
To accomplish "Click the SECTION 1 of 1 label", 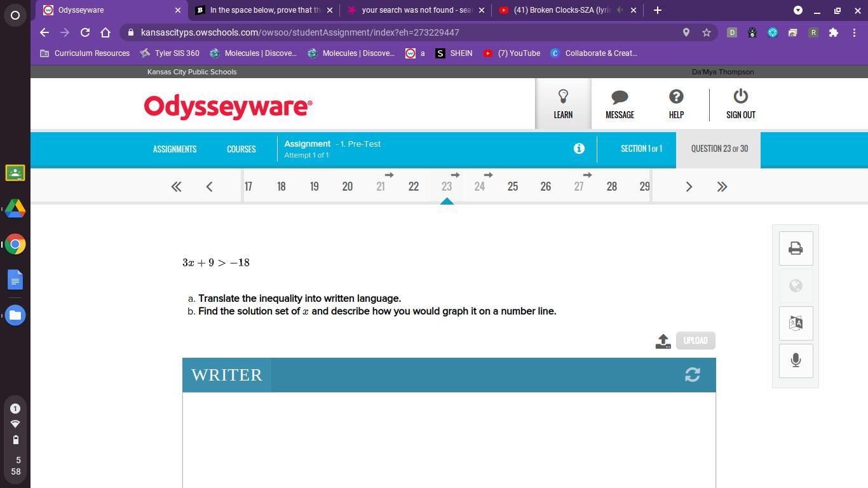I will (x=641, y=149).
